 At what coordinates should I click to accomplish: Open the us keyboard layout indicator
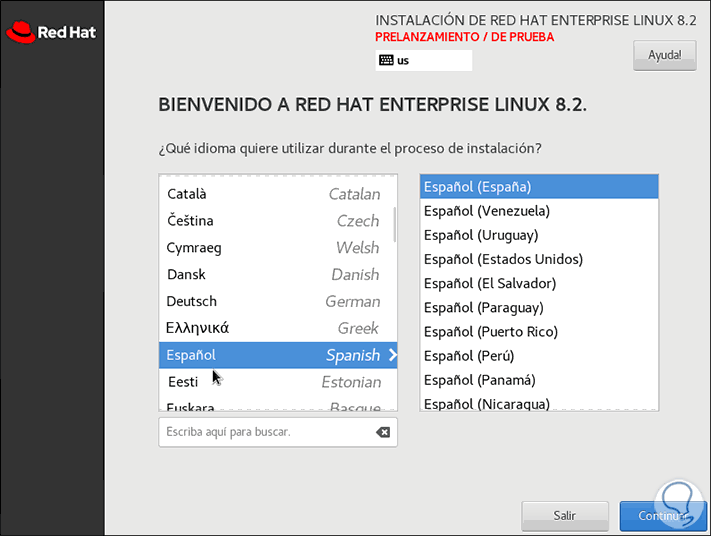click(x=424, y=60)
